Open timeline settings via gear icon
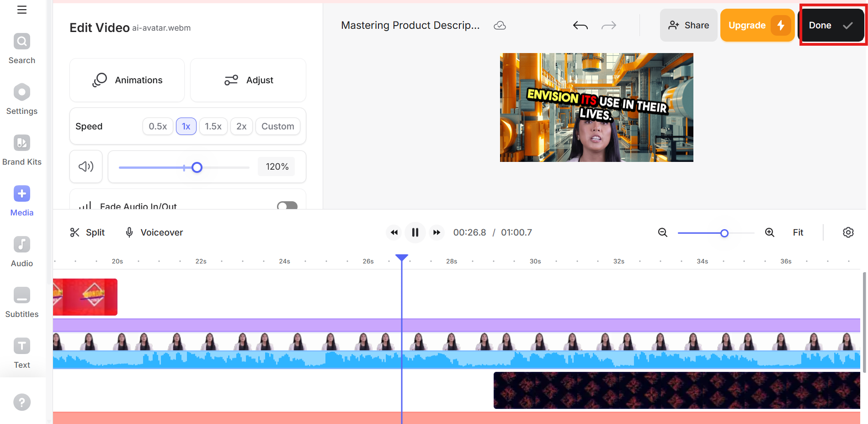The width and height of the screenshot is (868, 424). 848,232
